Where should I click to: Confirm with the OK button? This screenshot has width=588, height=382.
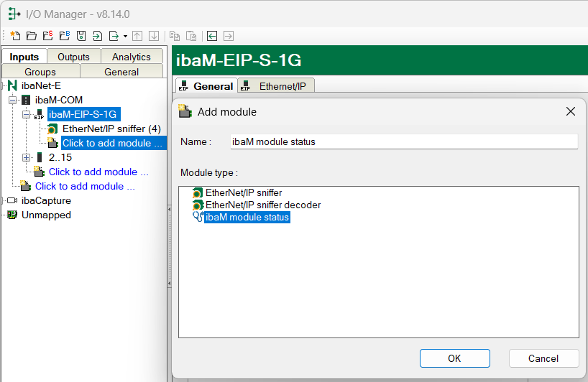tap(454, 358)
